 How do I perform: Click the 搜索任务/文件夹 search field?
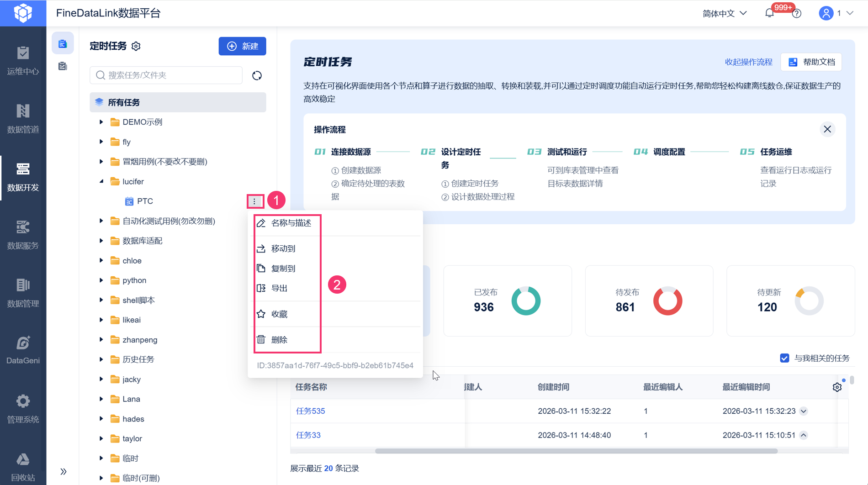166,75
